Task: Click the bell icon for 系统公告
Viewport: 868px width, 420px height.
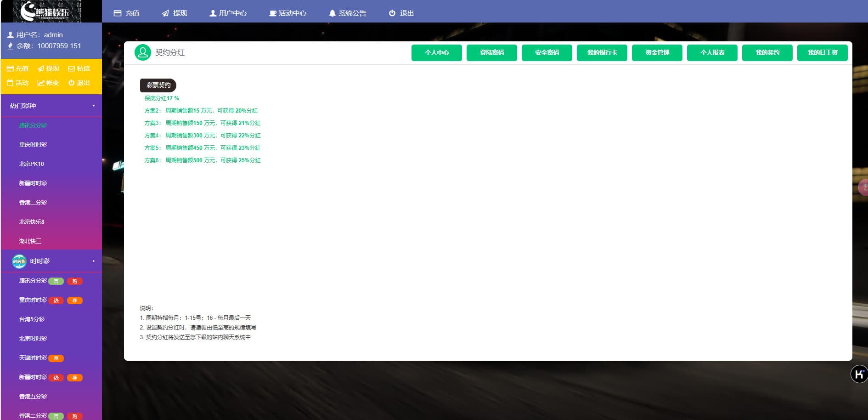Action: pyautogui.click(x=332, y=13)
